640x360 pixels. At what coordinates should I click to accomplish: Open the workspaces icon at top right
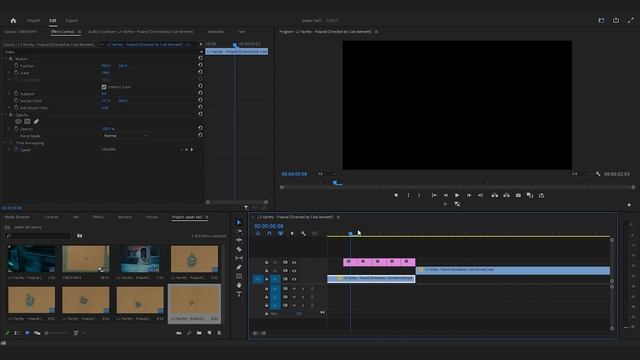pos(601,20)
